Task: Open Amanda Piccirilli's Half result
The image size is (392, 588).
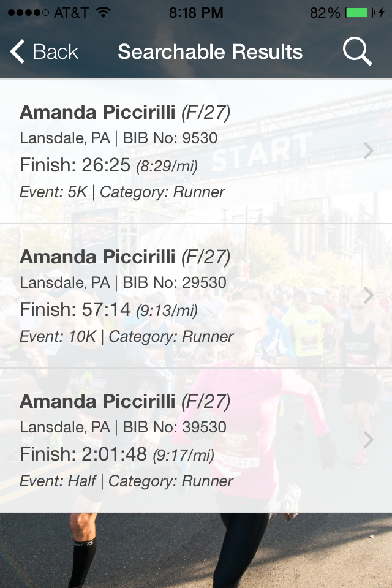Action: pos(125,402)
